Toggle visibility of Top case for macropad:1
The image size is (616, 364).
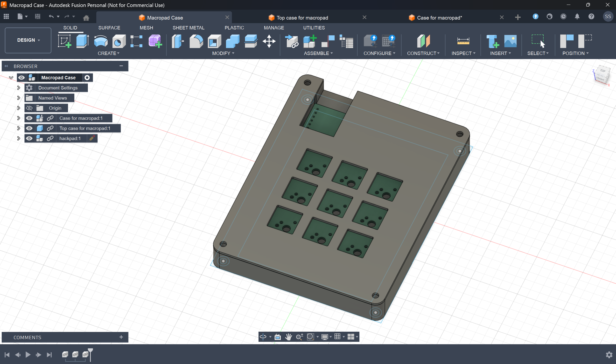click(29, 128)
